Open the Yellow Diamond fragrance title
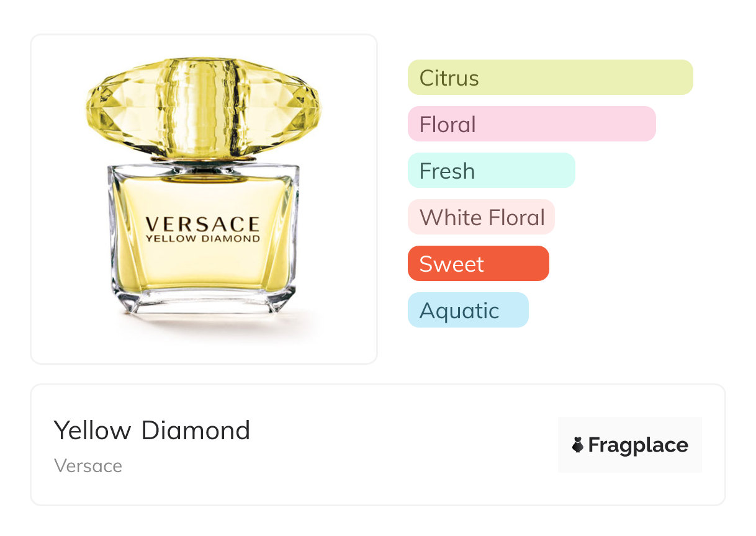This screenshot has height=536, width=756. point(152,431)
